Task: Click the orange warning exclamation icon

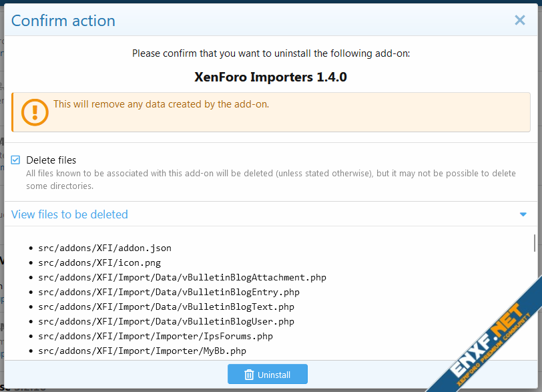Action: [x=35, y=112]
